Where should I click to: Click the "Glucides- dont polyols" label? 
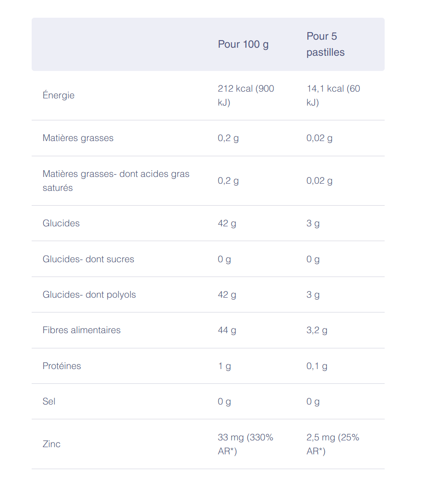pos(89,295)
